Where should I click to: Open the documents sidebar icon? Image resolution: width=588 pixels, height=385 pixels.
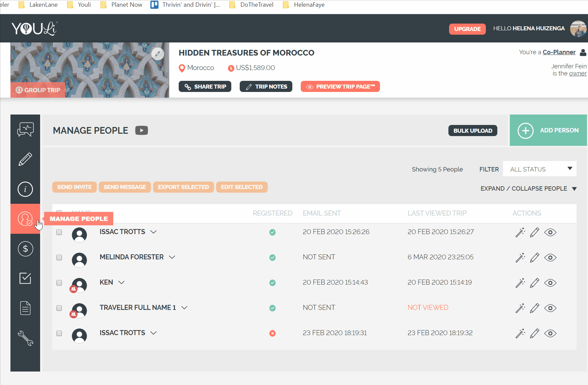click(25, 308)
